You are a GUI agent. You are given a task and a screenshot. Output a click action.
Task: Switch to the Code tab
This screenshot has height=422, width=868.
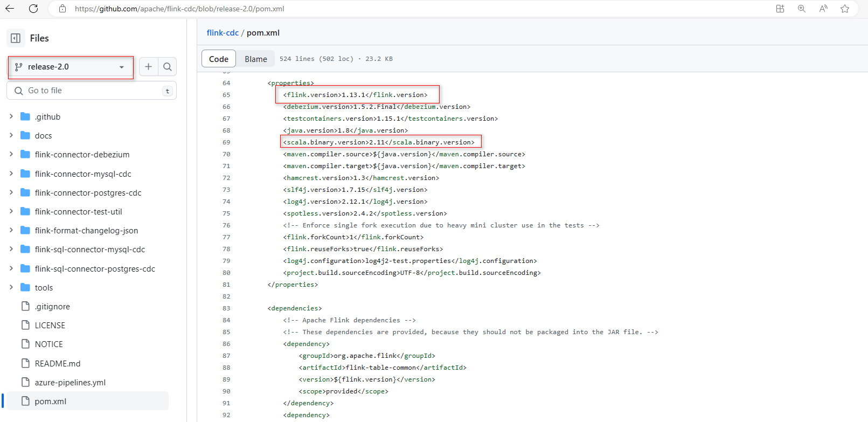(219, 59)
